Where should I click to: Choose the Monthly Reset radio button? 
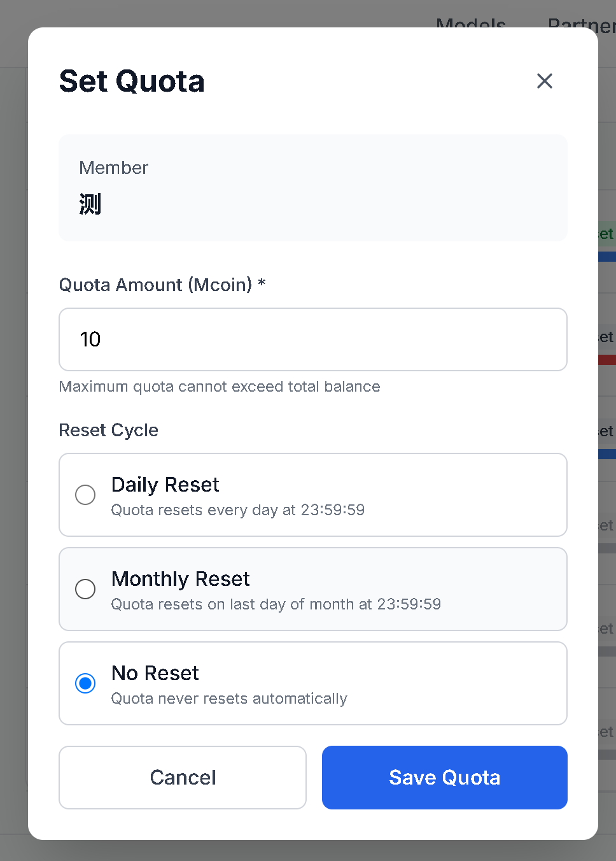tap(85, 589)
